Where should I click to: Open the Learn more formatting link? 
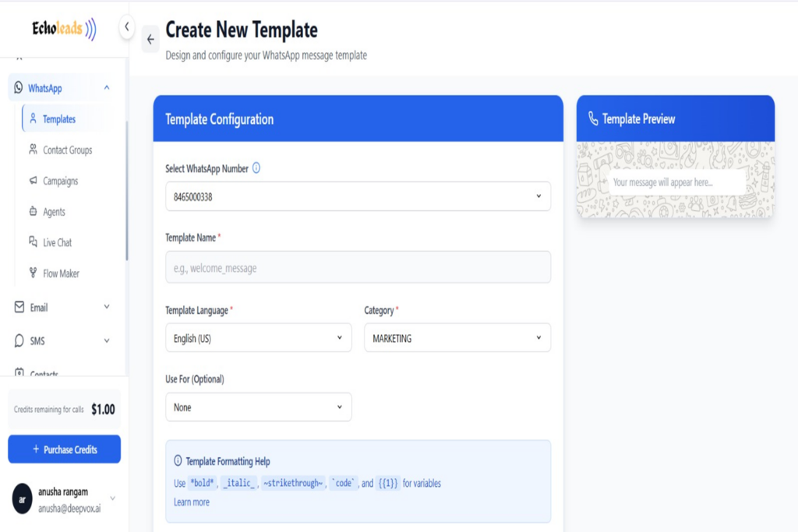192,502
